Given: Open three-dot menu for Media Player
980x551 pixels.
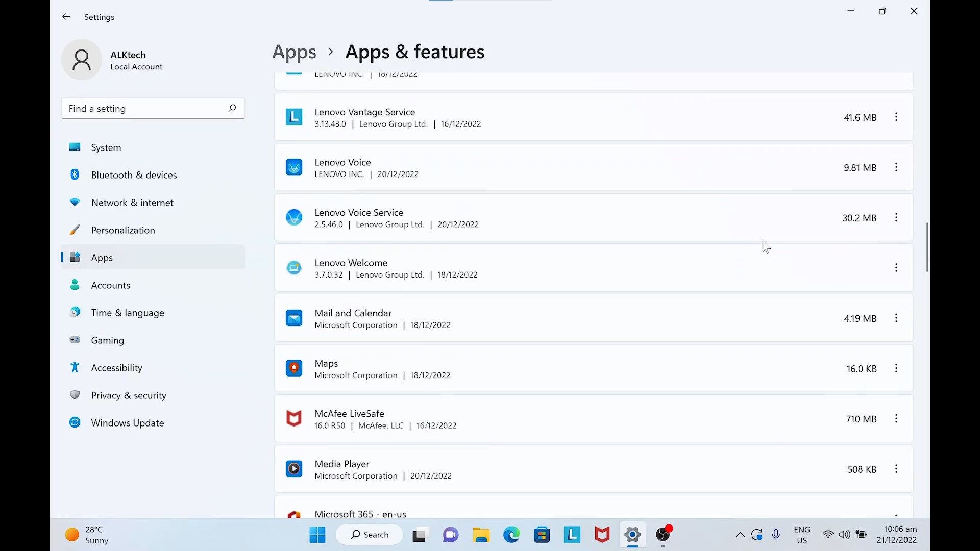Looking at the screenshot, I should [896, 469].
